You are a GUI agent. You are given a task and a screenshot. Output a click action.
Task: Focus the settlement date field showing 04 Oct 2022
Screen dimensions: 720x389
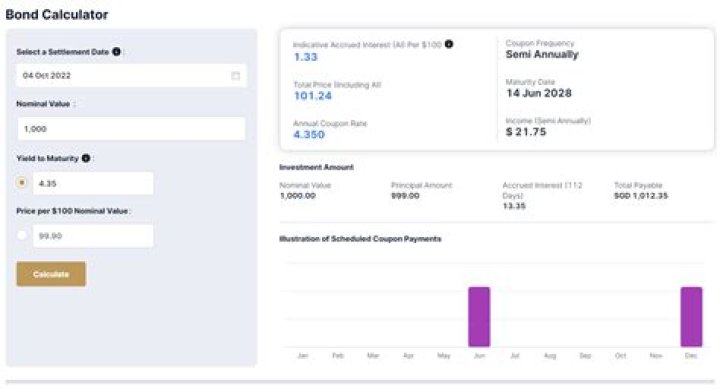pos(131,76)
